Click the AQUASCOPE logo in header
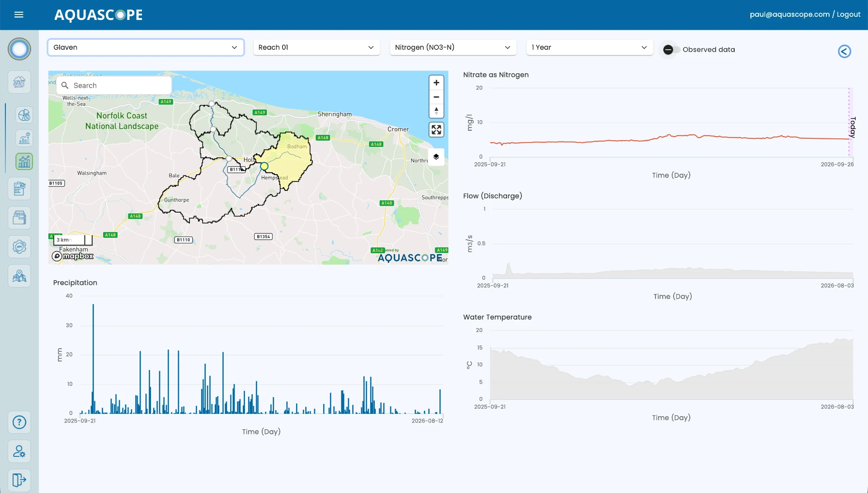The image size is (868, 493). 98,15
